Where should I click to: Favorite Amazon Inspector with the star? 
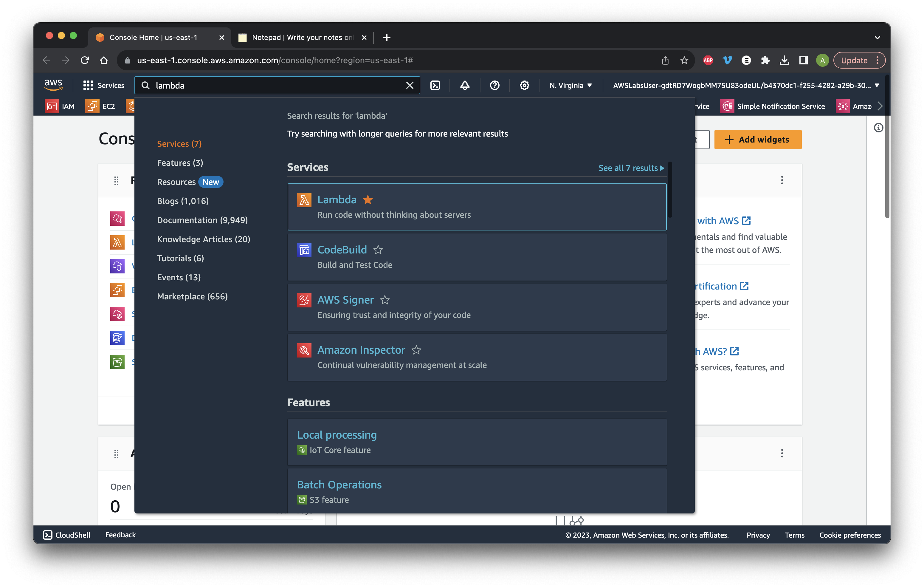coord(416,350)
